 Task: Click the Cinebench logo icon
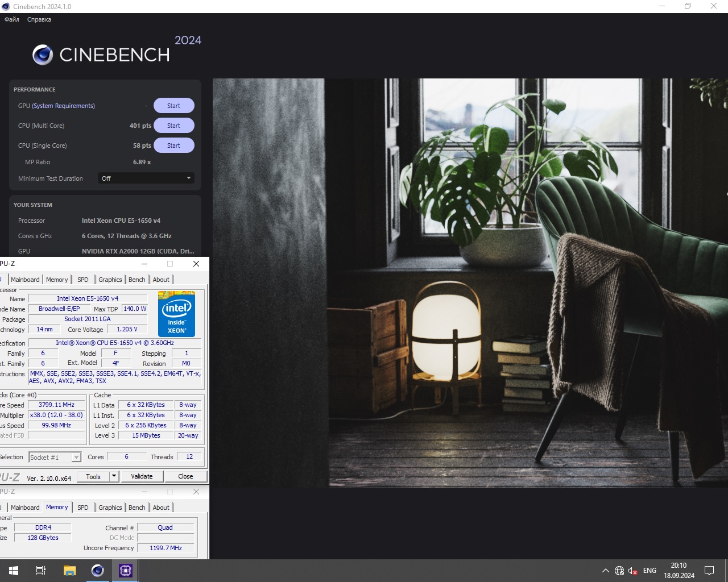pos(43,55)
